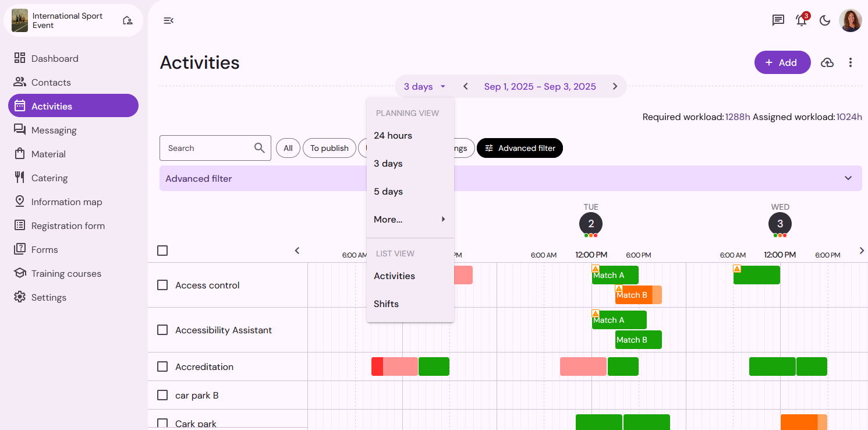Open notifications bell with badge
This screenshot has width=868, height=430.
pos(802,20)
